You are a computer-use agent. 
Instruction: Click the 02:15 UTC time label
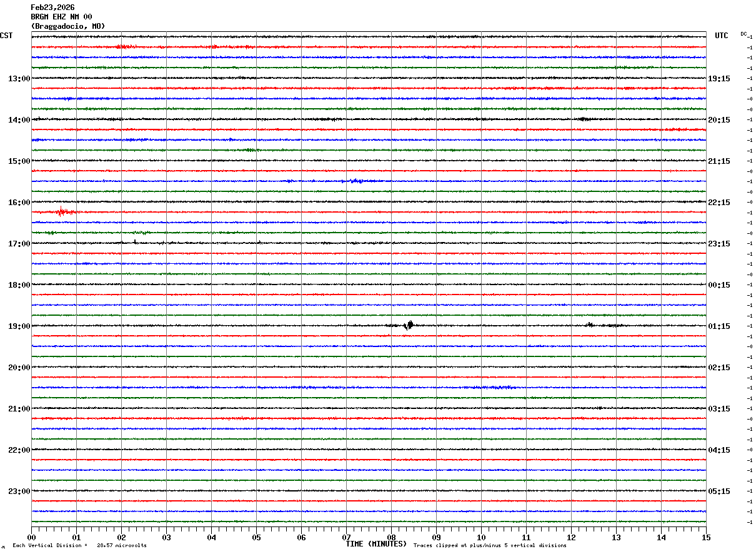719,368
